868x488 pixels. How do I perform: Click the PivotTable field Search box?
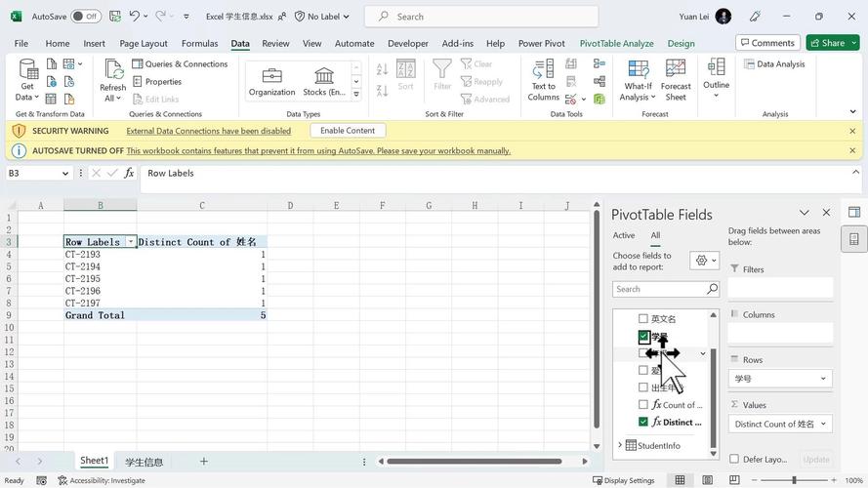coord(666,289)
